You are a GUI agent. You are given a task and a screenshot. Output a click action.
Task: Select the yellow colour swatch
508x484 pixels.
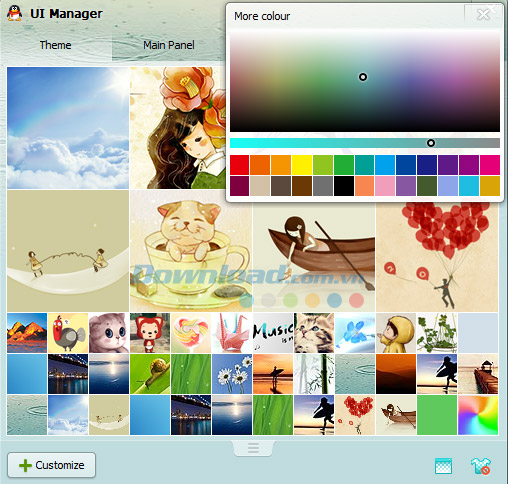click(x=302, y=165)
